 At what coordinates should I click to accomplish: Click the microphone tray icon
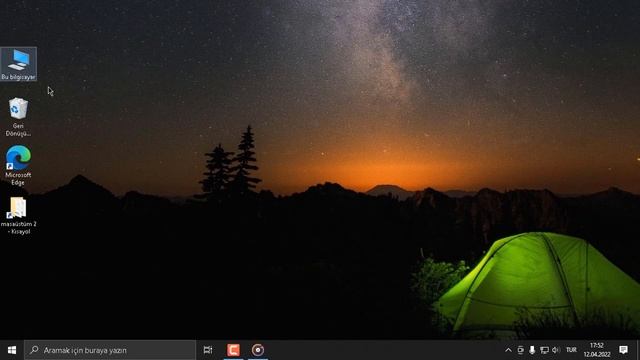click(x=532, y=350)
